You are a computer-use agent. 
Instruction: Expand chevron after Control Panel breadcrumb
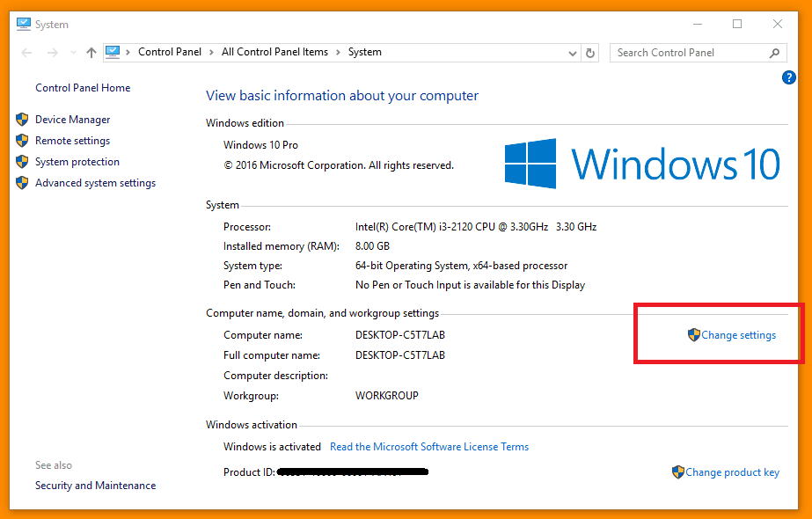point(211,53)
